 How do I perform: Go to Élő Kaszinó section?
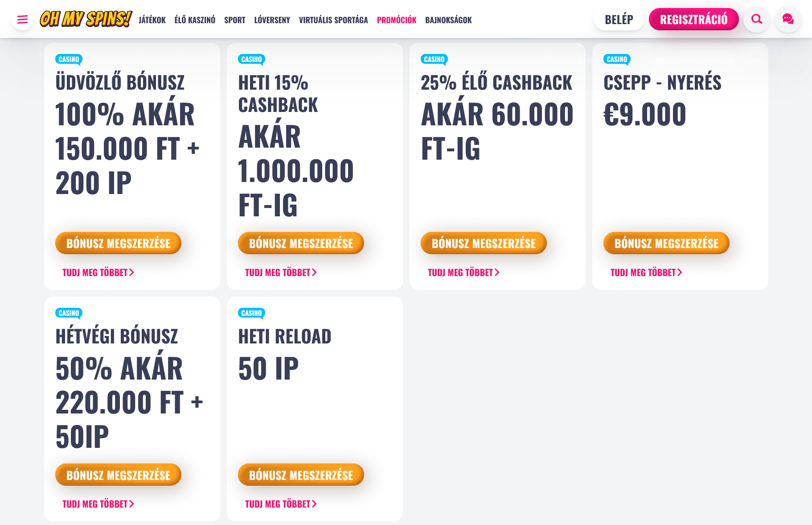195,20
